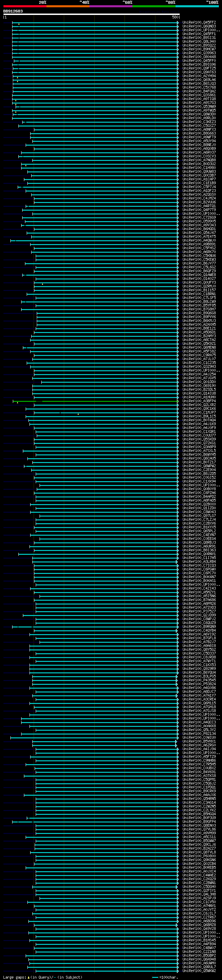The width and height of the screenshot is (222, 980).
Task: Select the label UniRef100_A8NFX3
Action: point(199,129)
